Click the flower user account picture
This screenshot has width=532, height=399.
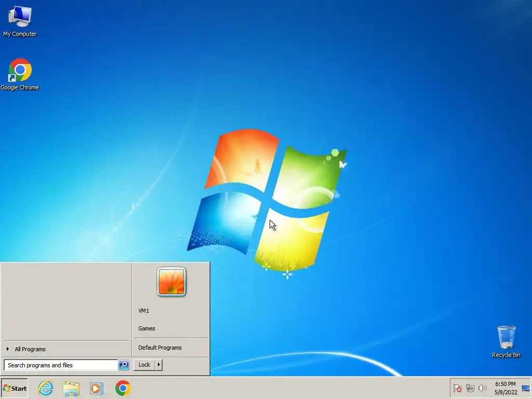click(x=171, y=282)
